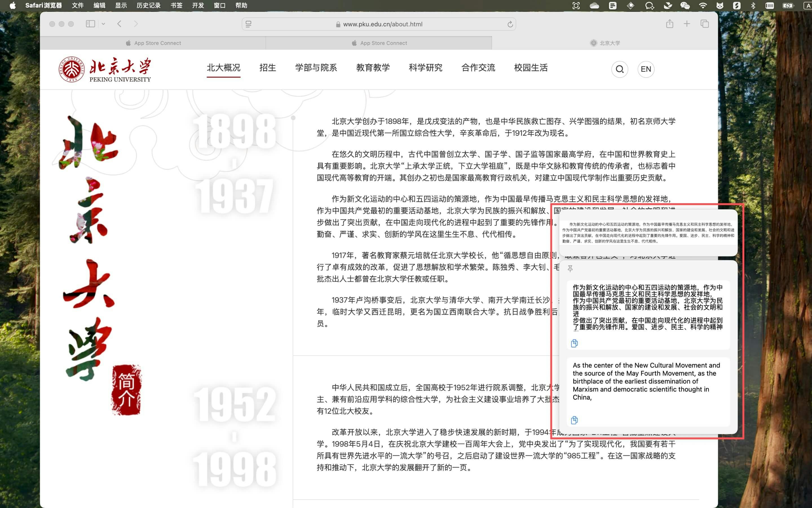
Task: Click the cloud icon in the menu bar
Action: (594, 5)
